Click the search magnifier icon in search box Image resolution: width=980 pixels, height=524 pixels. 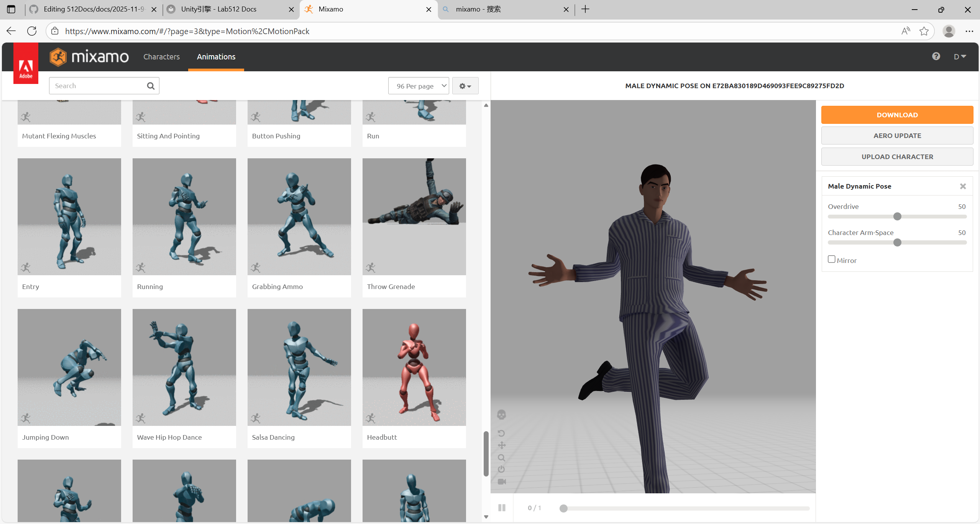point(151,86)
